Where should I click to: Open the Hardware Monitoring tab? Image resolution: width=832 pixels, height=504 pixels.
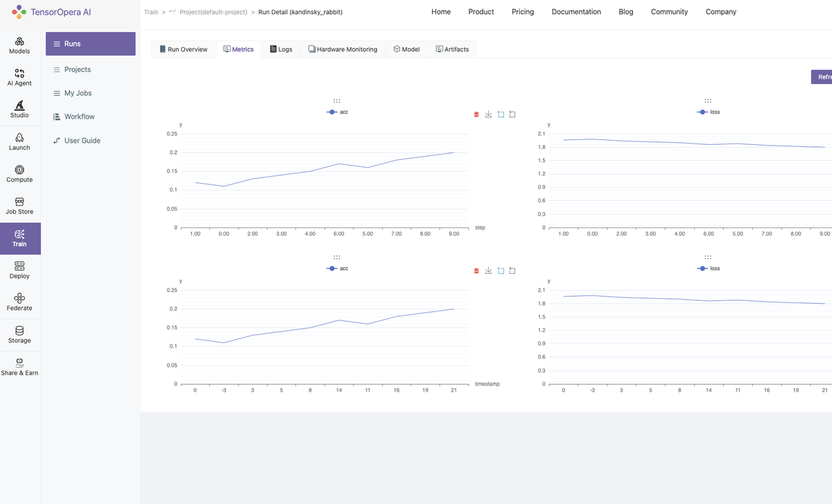click(x=343, y=49)
